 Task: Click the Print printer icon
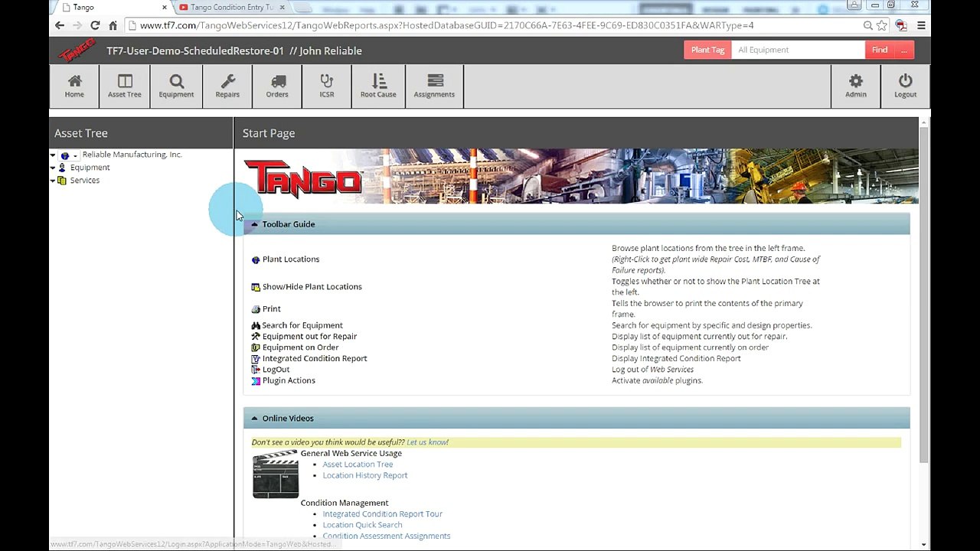pyautogui.click(x=256, y=309)
